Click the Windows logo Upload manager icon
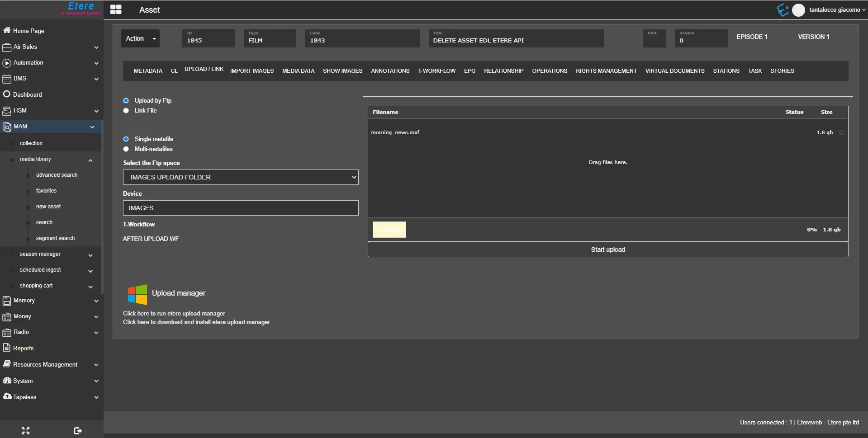The height and width of the screenshot is (438, 868). point(137,294)
